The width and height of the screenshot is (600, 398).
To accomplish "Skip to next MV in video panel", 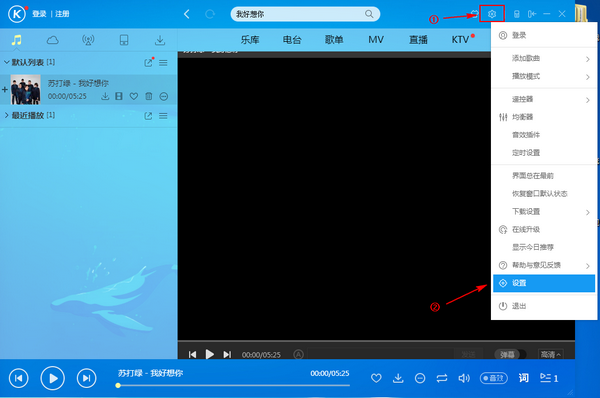I will 227,355.
